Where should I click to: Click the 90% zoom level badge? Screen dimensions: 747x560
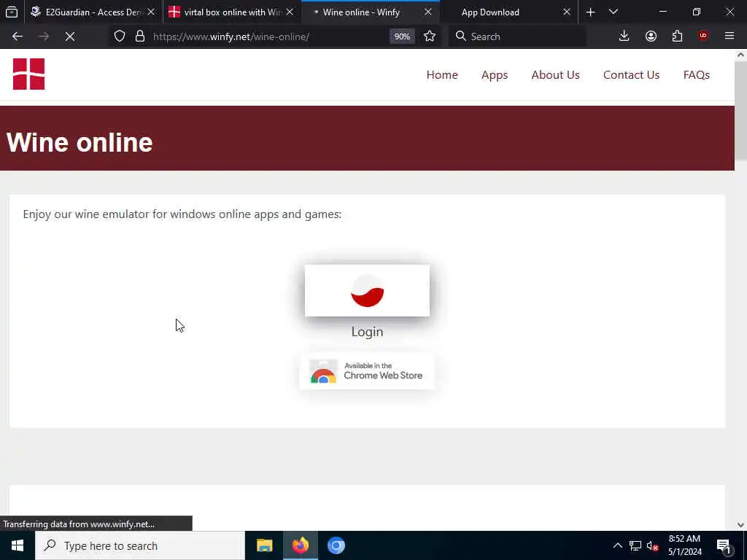(402, 36)
